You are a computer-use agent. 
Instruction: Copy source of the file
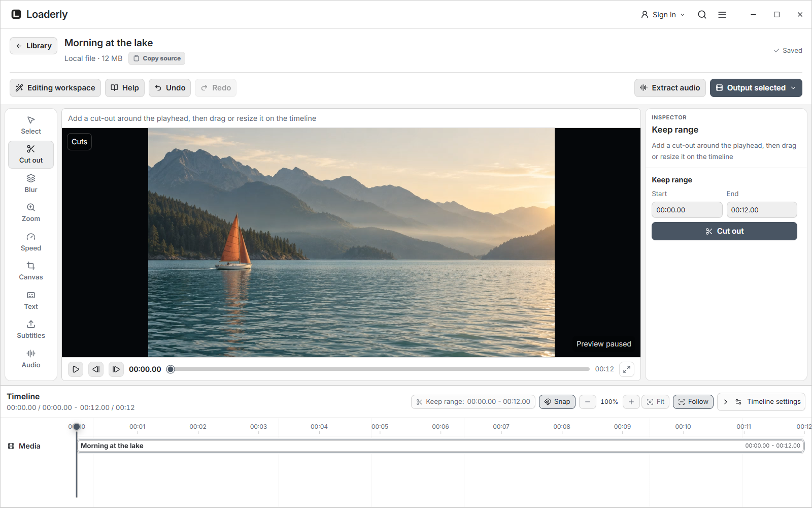tap(157, 58)
